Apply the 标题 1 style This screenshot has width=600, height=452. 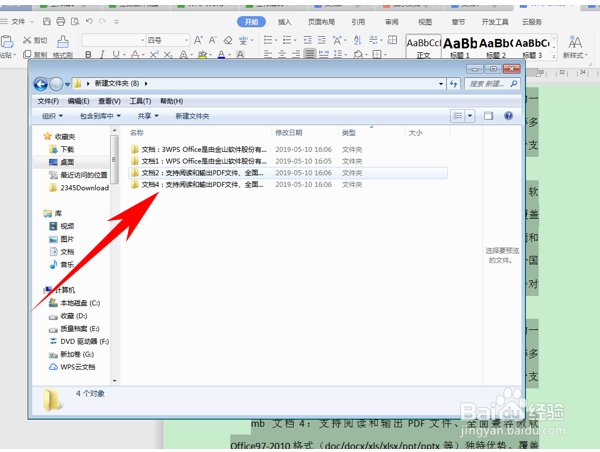(460, 48)
